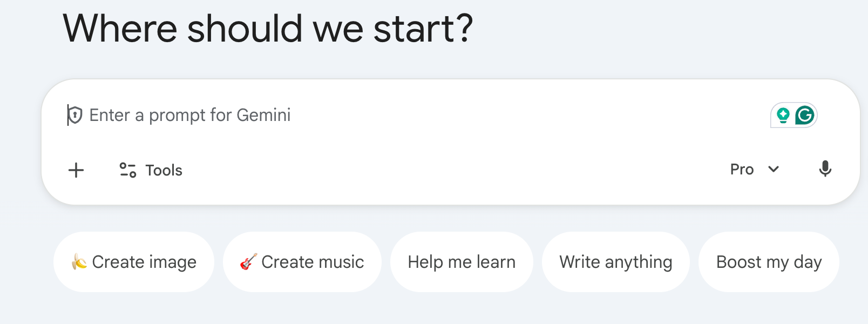
Task: Select the Create image suggestion chip
Action: point(144,262)
